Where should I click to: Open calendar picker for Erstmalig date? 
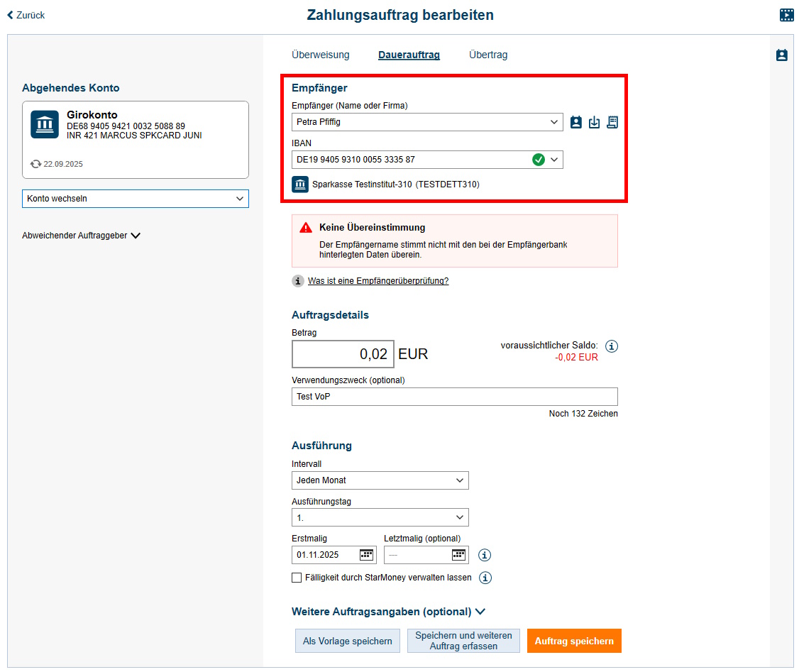click(366, 555)
